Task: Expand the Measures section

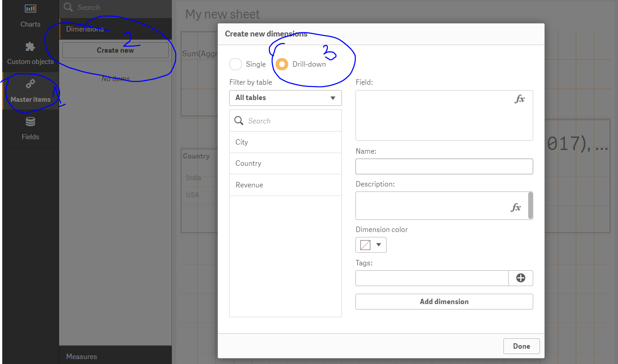Action: point(81,356)
